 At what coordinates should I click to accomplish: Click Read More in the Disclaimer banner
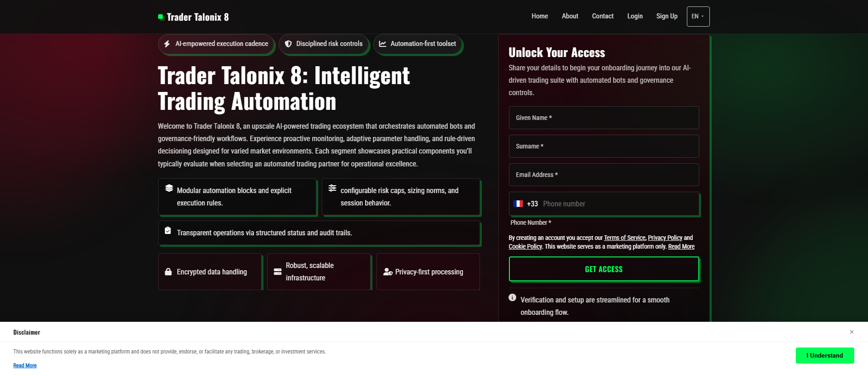(x=25, y=365)
